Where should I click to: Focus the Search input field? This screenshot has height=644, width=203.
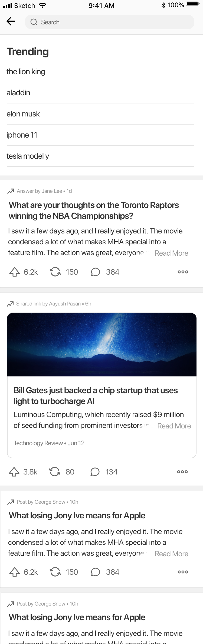click(x=109, y=22)
